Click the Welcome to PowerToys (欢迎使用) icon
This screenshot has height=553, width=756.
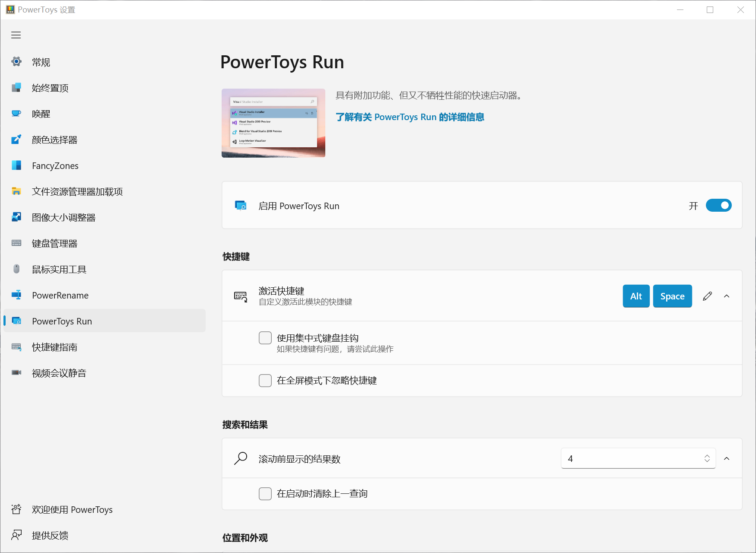coord(16,509)
